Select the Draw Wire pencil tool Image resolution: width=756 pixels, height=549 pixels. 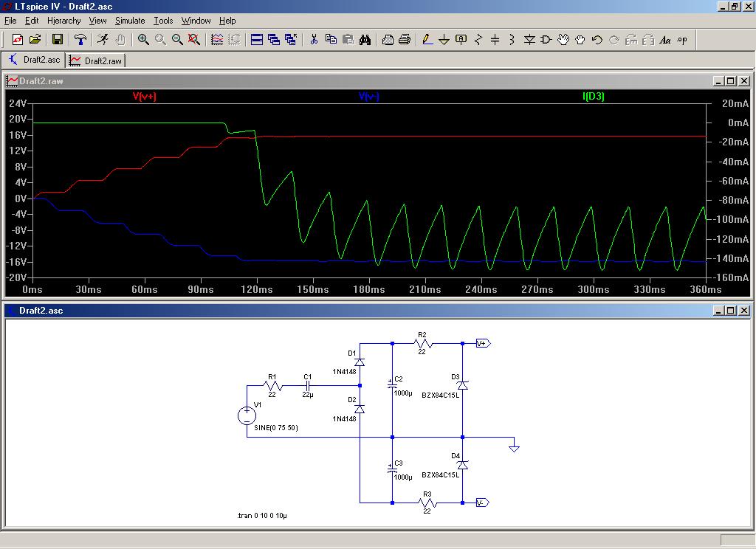click(x=427, y=40)
